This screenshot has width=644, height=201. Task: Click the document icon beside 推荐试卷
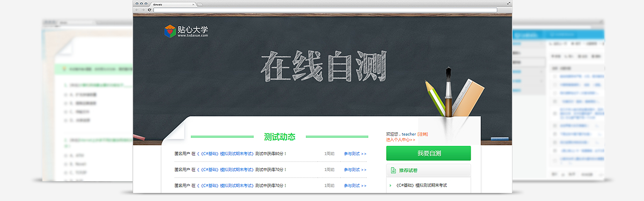pos(393,170)
